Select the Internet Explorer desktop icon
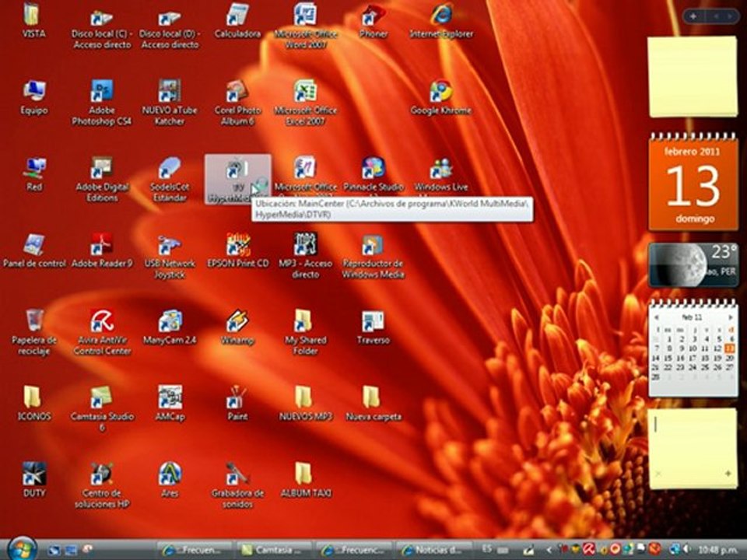The width and height of the screenshot is (747, 560). tap(441, 16)
